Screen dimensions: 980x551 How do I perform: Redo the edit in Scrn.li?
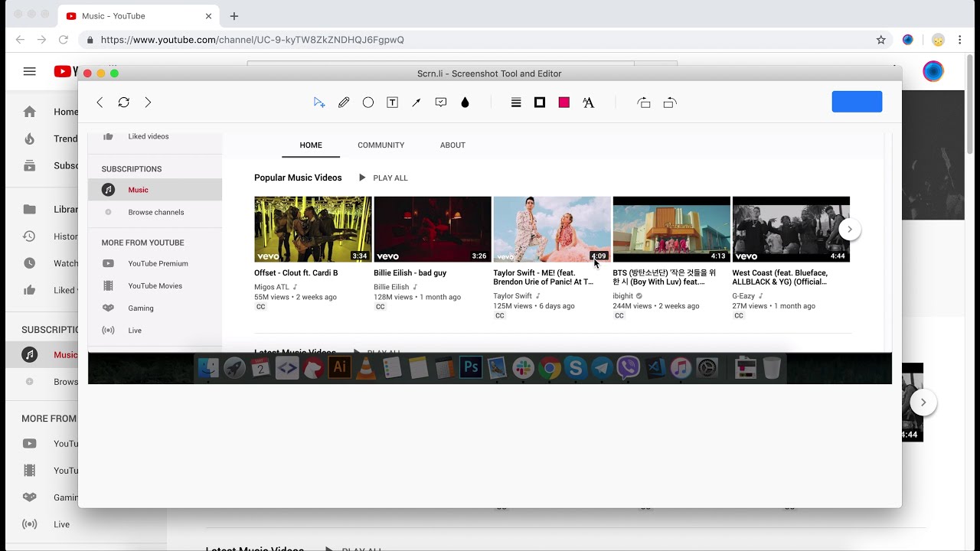pos(670,103)
